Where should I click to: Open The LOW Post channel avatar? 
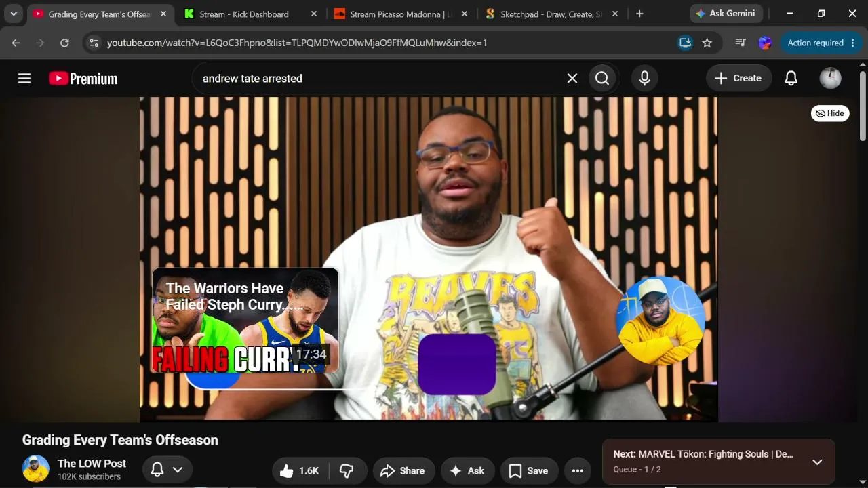click(x=36, y=468)
